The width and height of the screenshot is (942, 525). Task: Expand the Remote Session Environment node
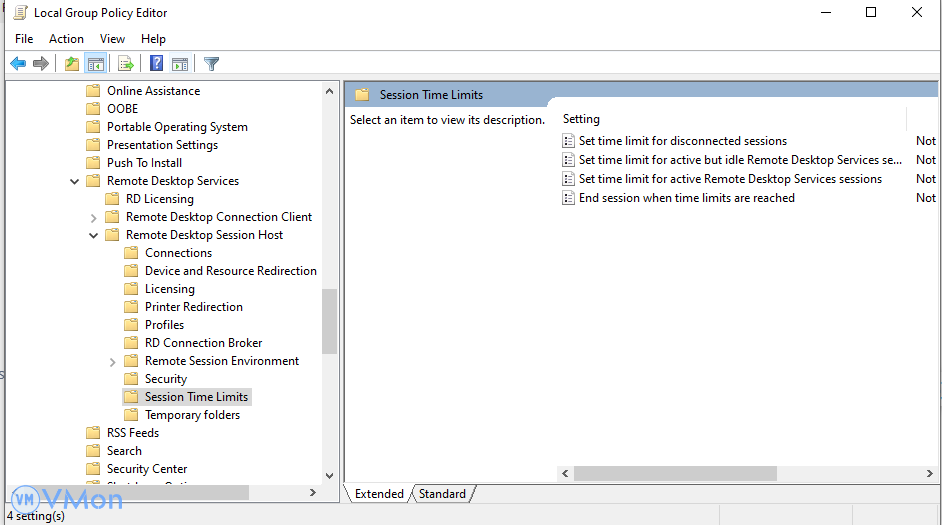pos(113,361)
